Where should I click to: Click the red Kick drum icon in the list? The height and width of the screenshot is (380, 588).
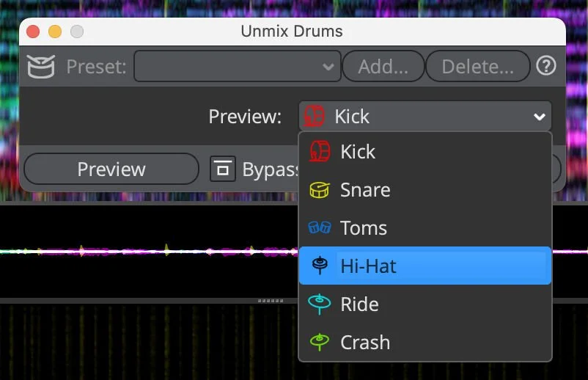click(320, 152)
